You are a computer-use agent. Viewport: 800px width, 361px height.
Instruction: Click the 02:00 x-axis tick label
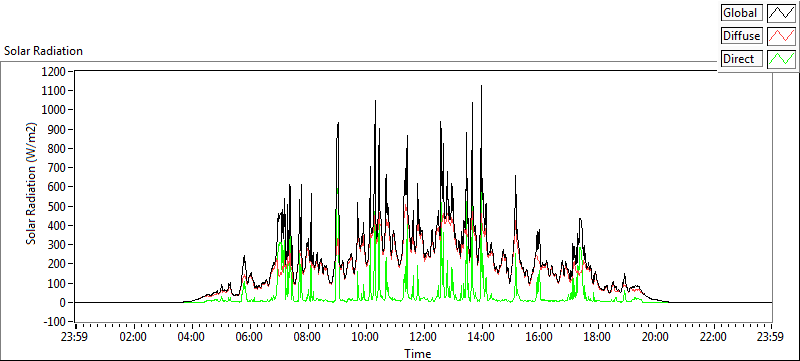[x=134, y=337]
